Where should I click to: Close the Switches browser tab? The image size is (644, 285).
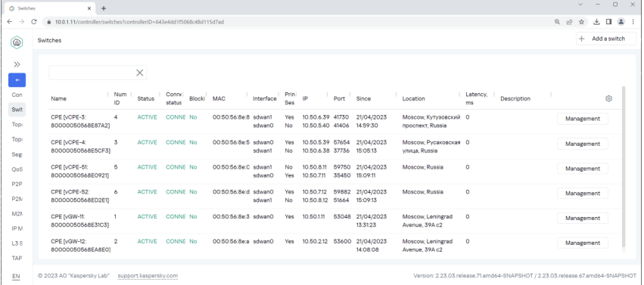[x=89, y=8]
